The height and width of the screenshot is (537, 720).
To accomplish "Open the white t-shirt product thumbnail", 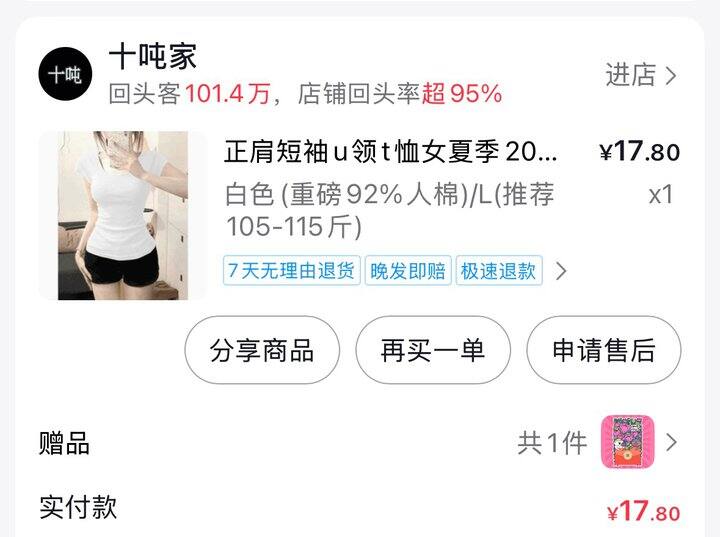I will tap(123, 215).
